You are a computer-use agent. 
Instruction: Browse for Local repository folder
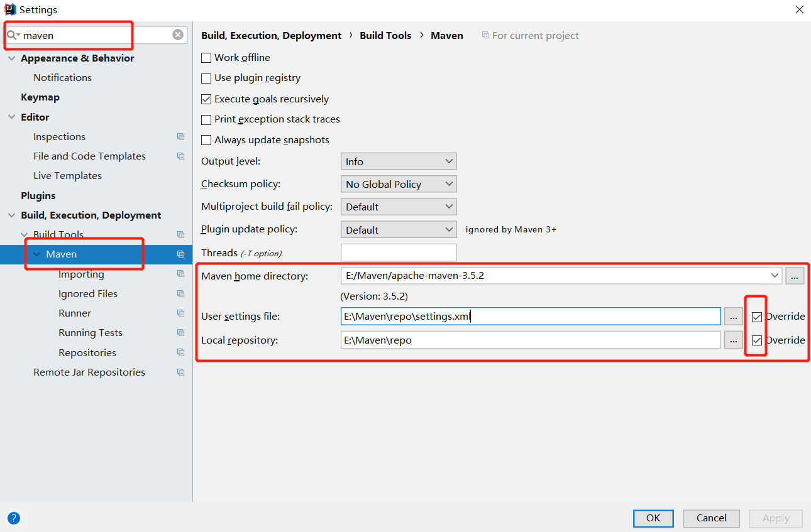click(733, 340)
